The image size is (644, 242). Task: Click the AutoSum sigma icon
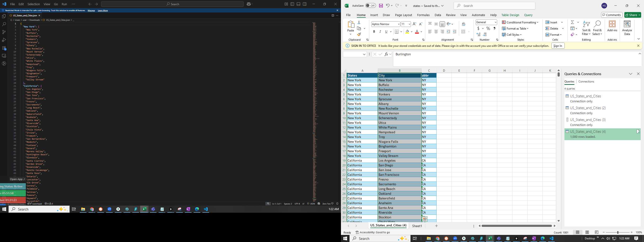click(x=572, y=22)
